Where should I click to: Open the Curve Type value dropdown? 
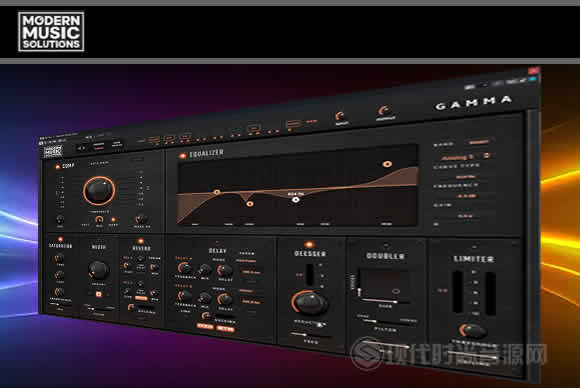465,176
